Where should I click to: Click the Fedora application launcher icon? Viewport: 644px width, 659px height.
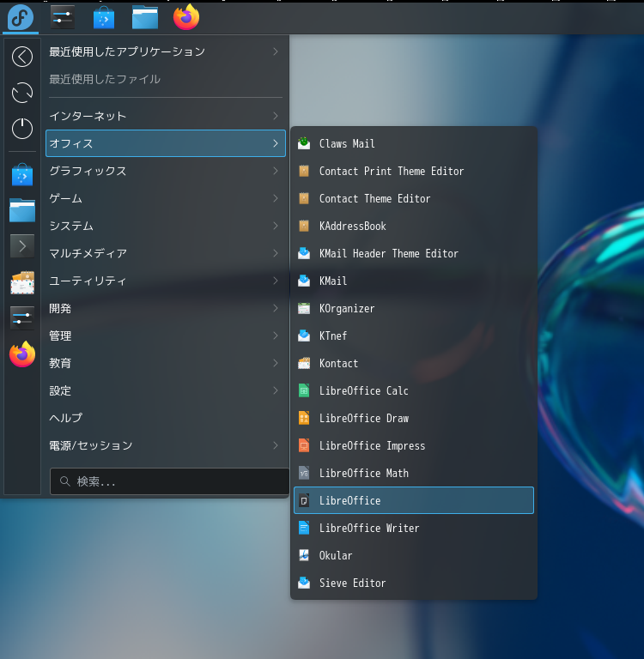coord(21,18)
